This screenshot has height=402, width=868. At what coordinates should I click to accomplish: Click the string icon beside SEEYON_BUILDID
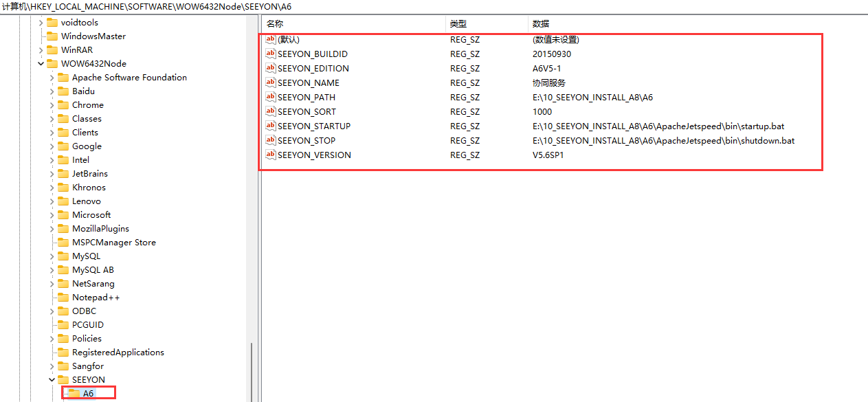click(271, 54)
